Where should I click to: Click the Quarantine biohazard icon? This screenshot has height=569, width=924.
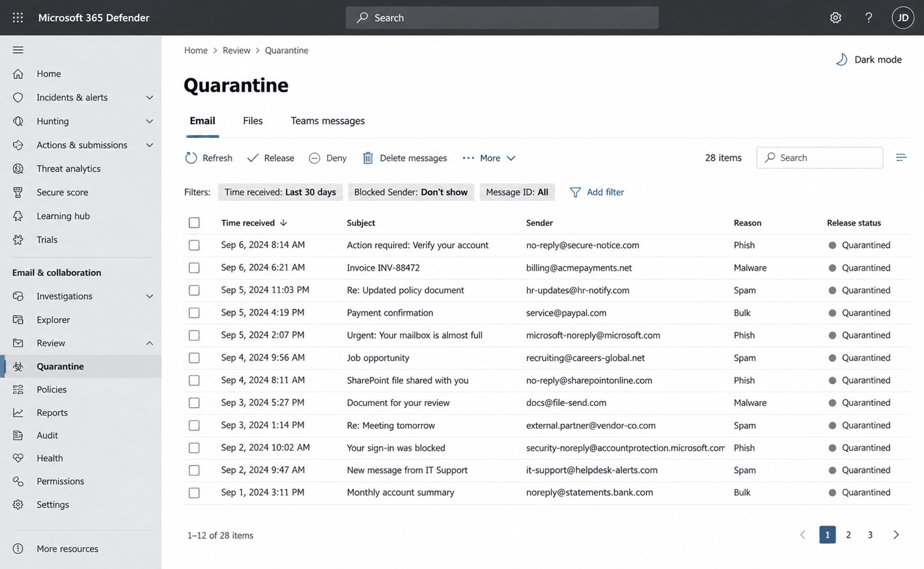[18, 366]
